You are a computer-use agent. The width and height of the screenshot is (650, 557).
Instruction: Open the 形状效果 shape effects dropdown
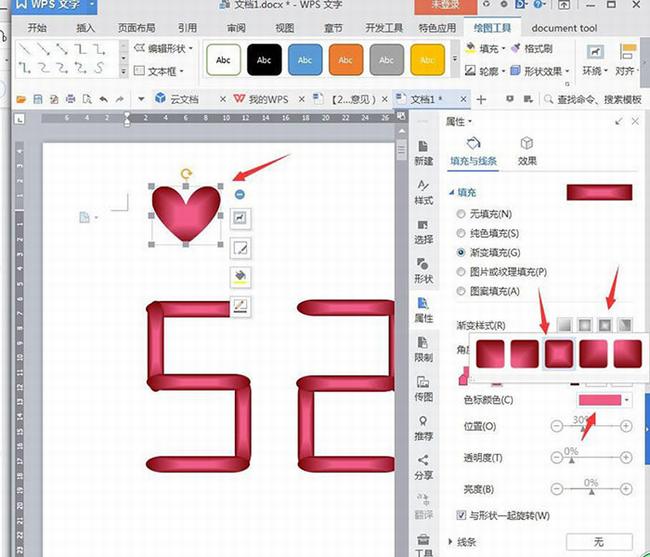pyautogui.click(x=540, y=71)
